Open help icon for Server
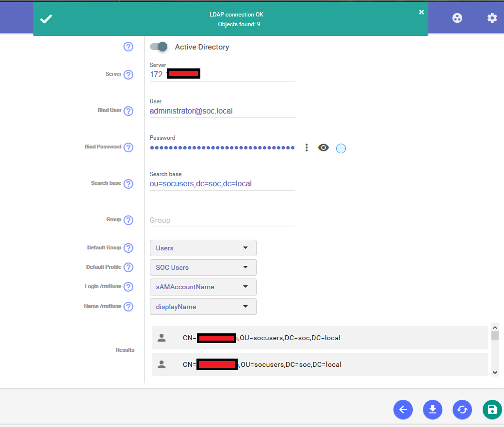 [x=128, y=75]
